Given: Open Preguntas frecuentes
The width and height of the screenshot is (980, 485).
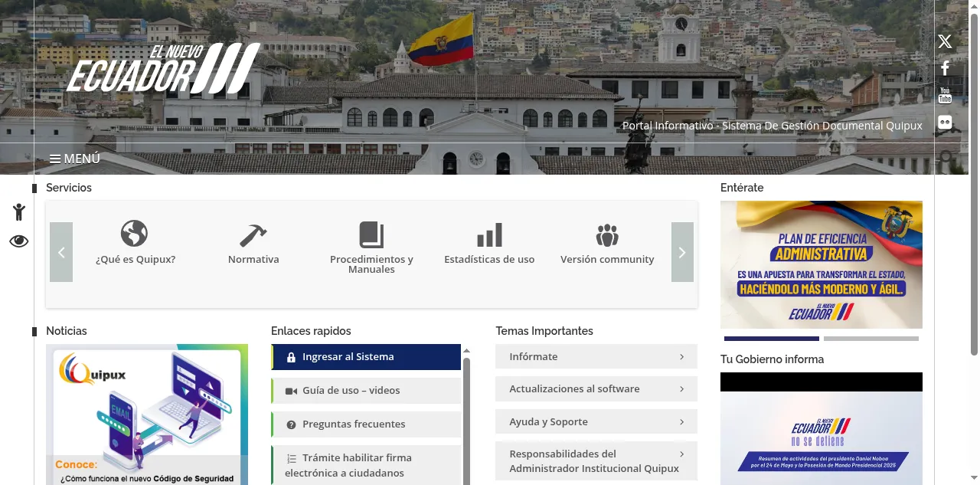Looking at the screenshot, I should [367, 424].
